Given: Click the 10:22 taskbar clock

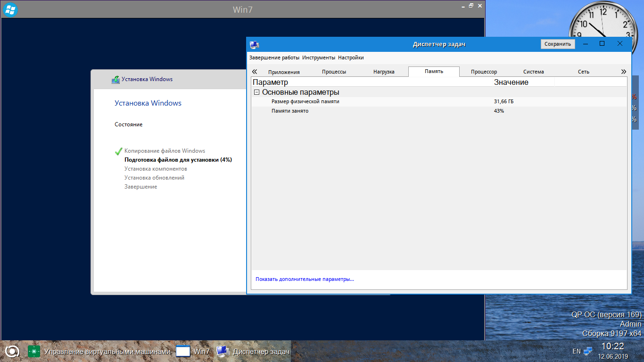Looking at the screenshot, I should point(612,346).
